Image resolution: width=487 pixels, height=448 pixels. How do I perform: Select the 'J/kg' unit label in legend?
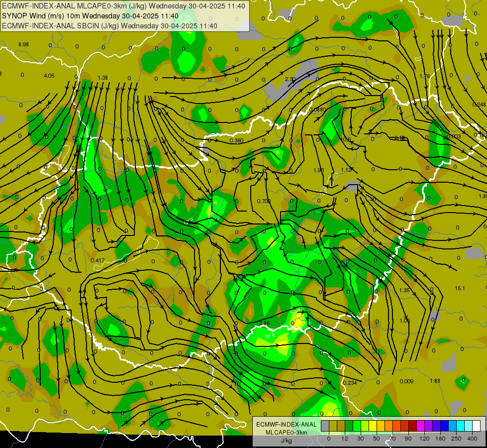(x=287, y=440)
